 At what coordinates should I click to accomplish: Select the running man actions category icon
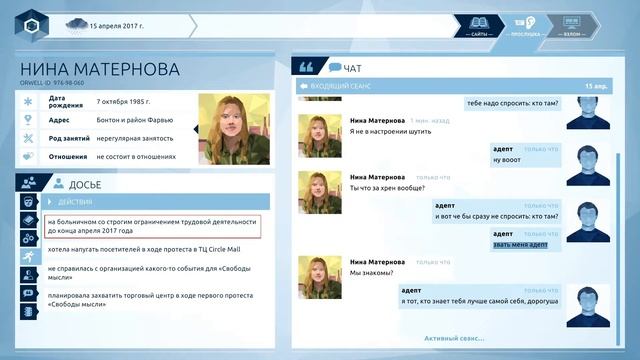point(29,257)
